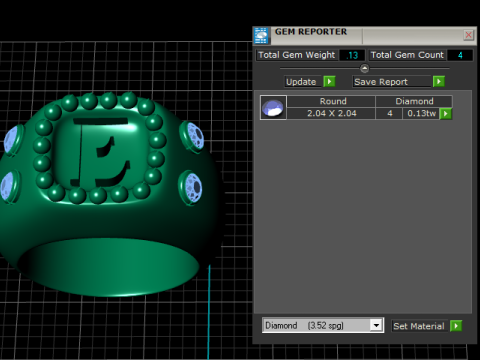Image resolution: width=480 pixels, height=360 pixels.
Task: Click the Total Gem Count label
Action: coord(407,55)
